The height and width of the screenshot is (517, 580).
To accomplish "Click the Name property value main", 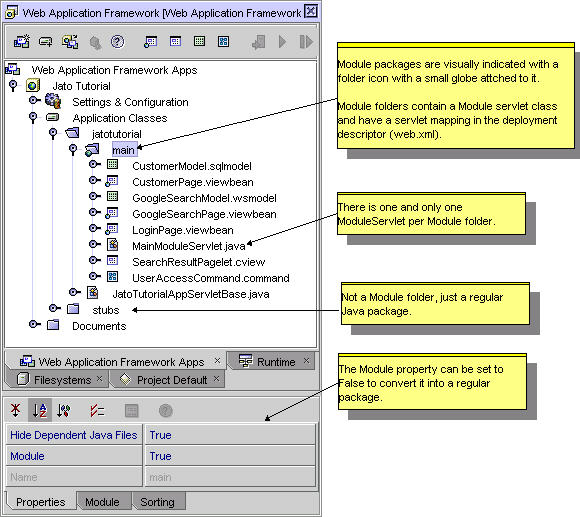I will coord(230,477).
